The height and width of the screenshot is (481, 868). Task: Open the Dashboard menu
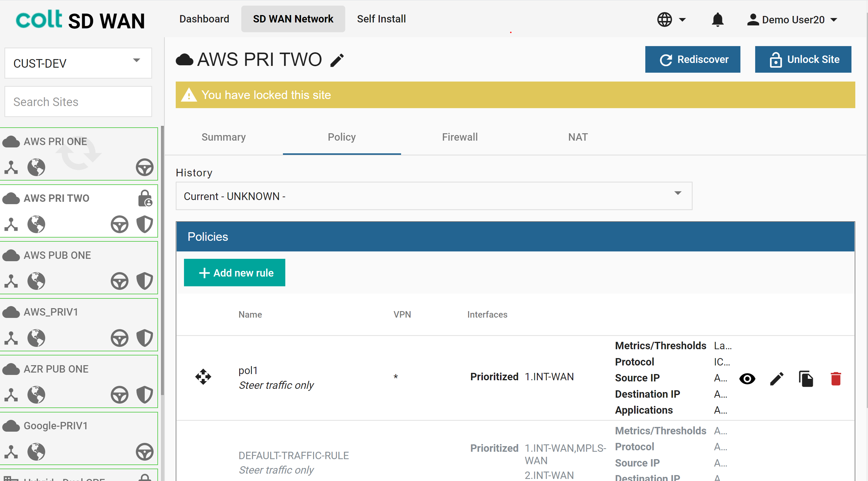[x=204, y=19]
